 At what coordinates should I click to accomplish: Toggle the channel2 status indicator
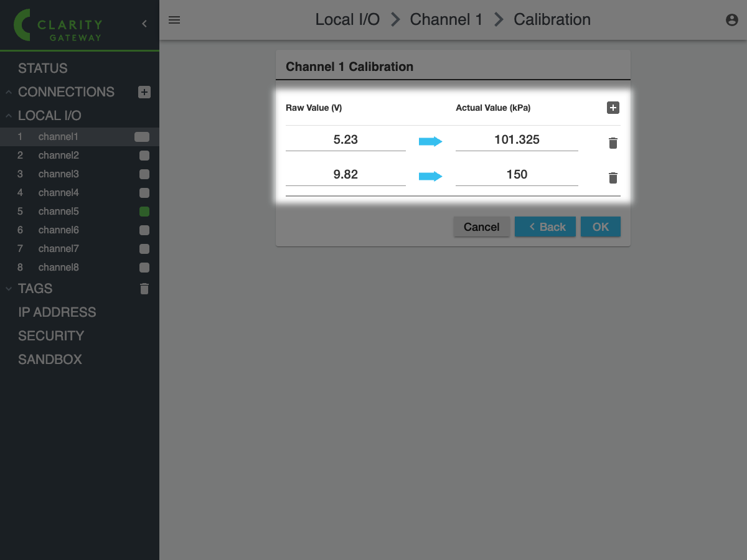[x=144, y=156]
